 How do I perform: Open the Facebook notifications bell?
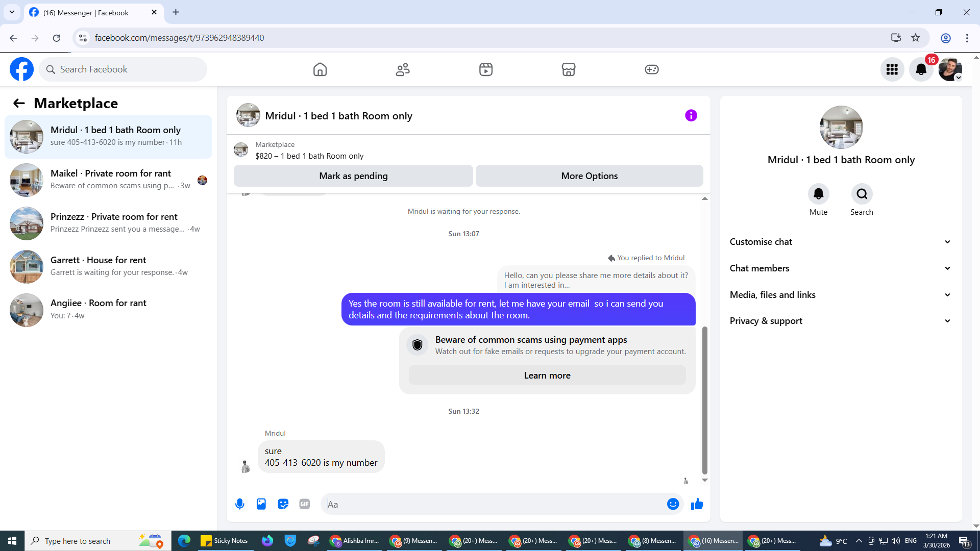tap(921, 69)
